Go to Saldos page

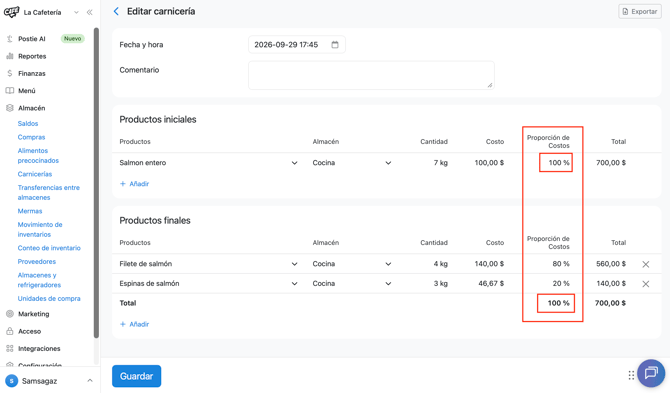[x=28, y=123]
